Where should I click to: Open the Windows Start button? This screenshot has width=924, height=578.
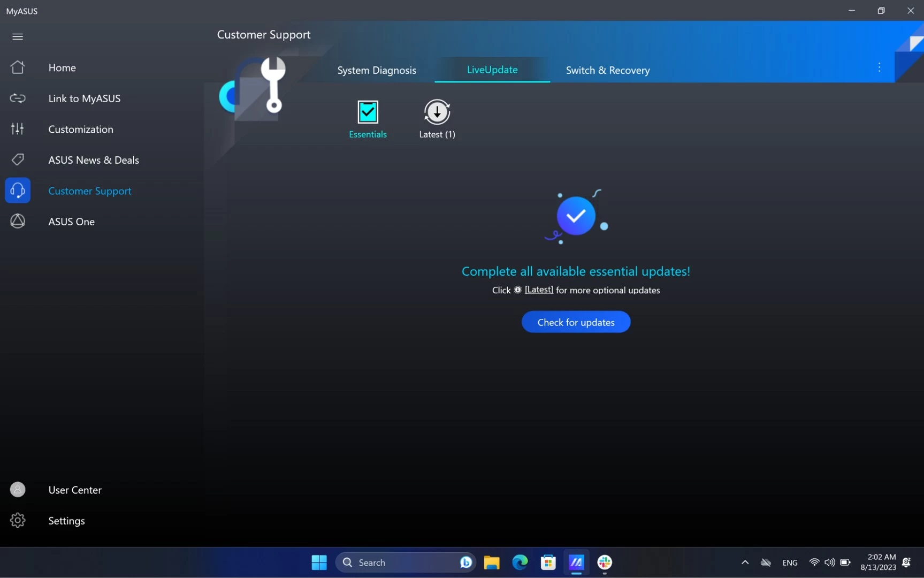coord(319,562)
